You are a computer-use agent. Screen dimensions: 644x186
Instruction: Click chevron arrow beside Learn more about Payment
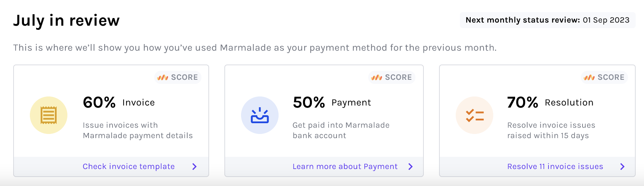click(x=411, y=167)
